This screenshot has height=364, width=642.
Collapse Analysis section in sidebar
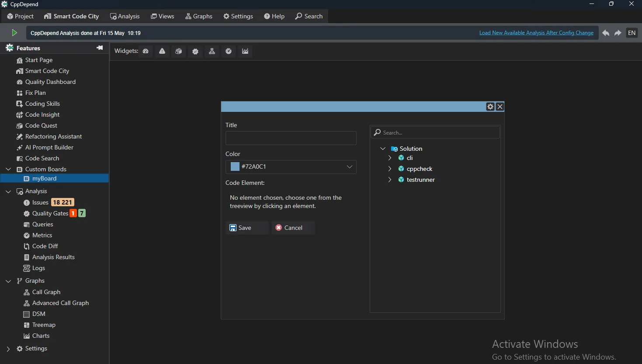click(x=8, y=191)
